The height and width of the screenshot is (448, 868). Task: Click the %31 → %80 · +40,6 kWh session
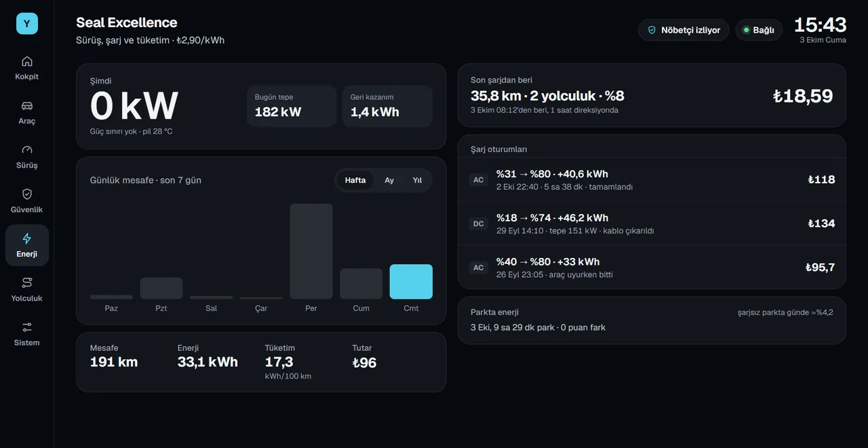point(652,180)
